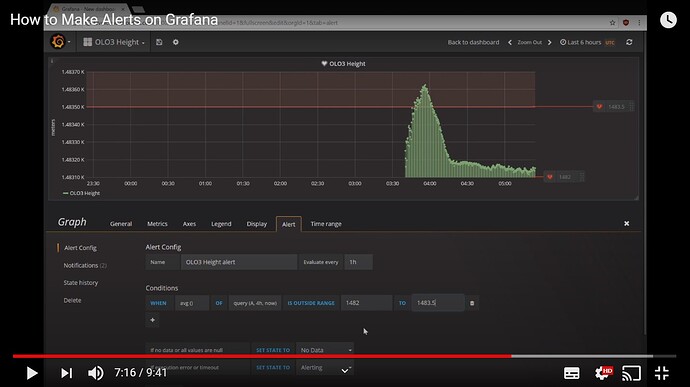The width and height of the screenshot is (690, 387).
Task: Select the lower threshold handle labeled 1482
Action: [564, 177]
